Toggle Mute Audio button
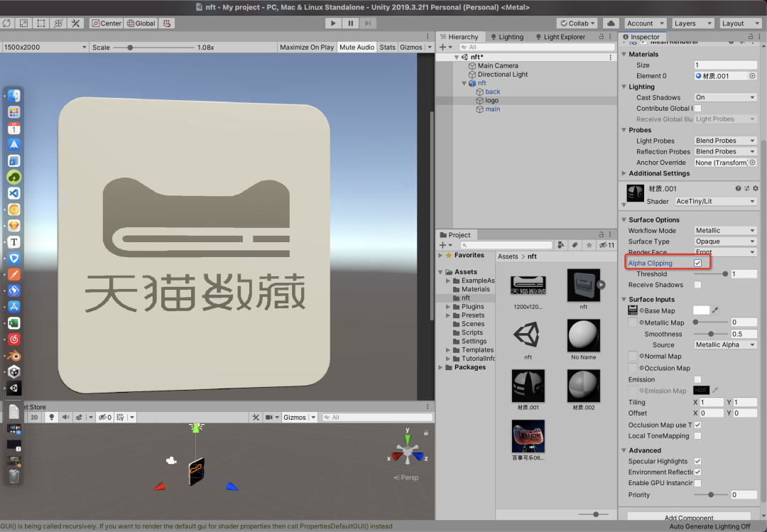 (x=357, y=47)
